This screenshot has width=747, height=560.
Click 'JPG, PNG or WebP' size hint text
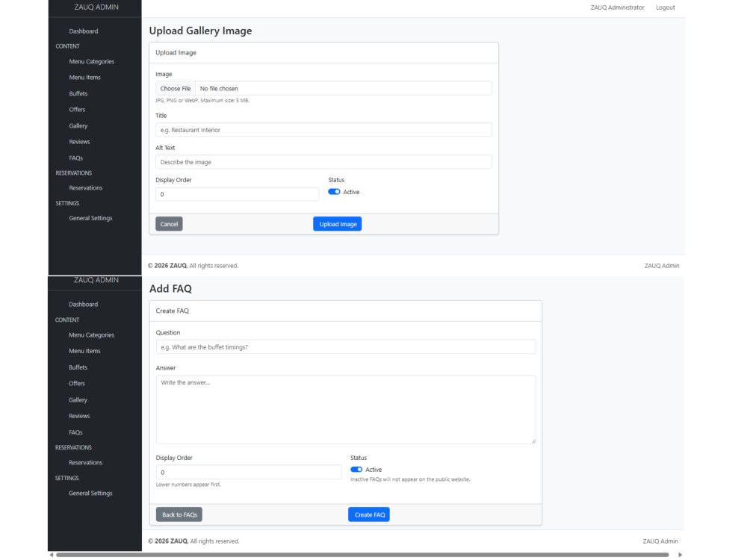pyautogui.click(x=202, y=101)
